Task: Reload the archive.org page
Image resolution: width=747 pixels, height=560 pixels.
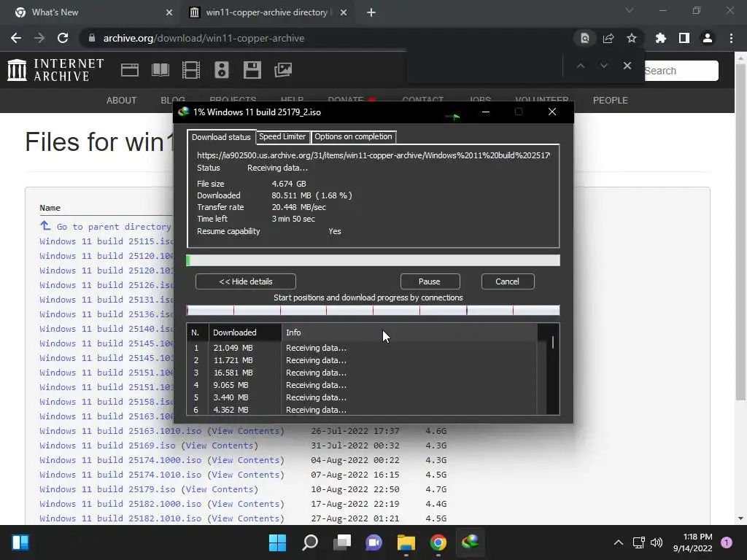Action: [63, 38]
